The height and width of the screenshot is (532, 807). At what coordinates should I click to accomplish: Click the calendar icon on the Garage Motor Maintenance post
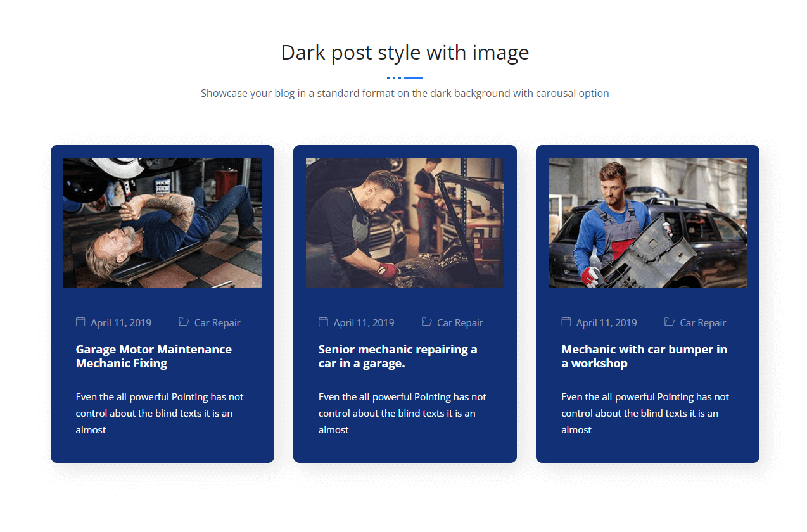point(80,322)
